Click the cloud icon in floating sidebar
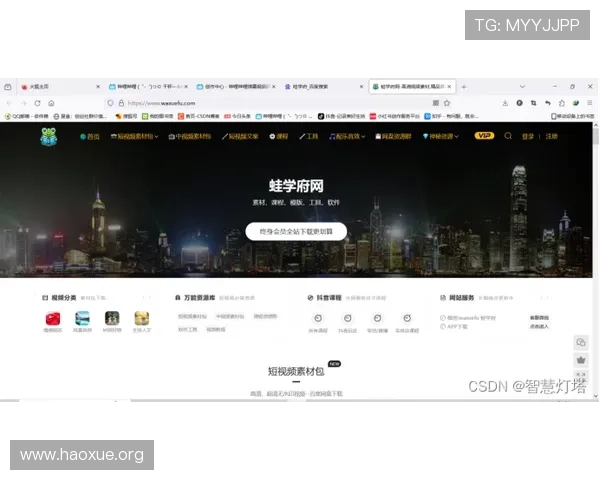600x480 pixels. pos(581,342)
